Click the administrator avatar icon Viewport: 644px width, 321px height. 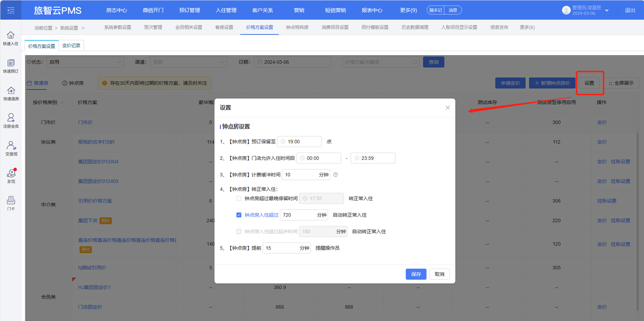[566, 10]
